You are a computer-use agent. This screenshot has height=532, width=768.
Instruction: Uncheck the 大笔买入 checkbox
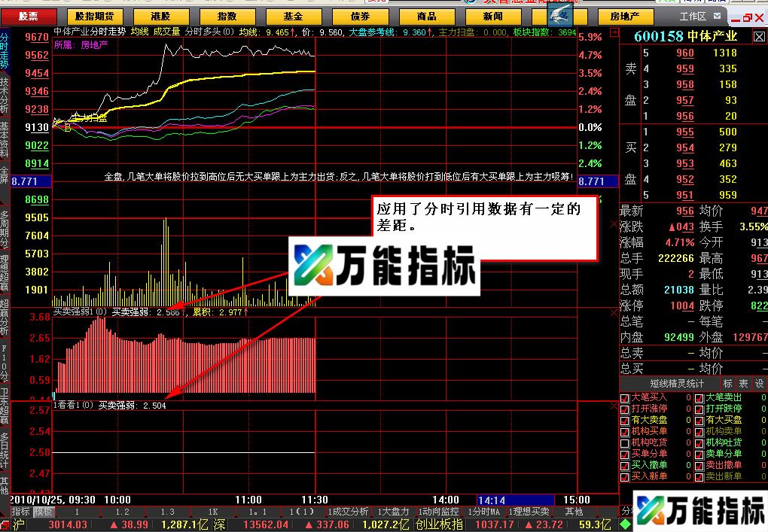coord(624,398)
